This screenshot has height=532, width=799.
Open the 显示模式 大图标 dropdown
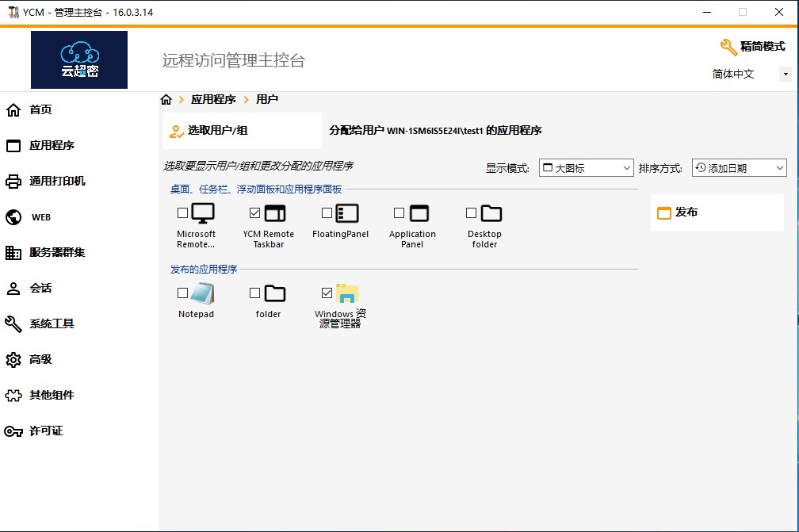(x=586, y=167)
